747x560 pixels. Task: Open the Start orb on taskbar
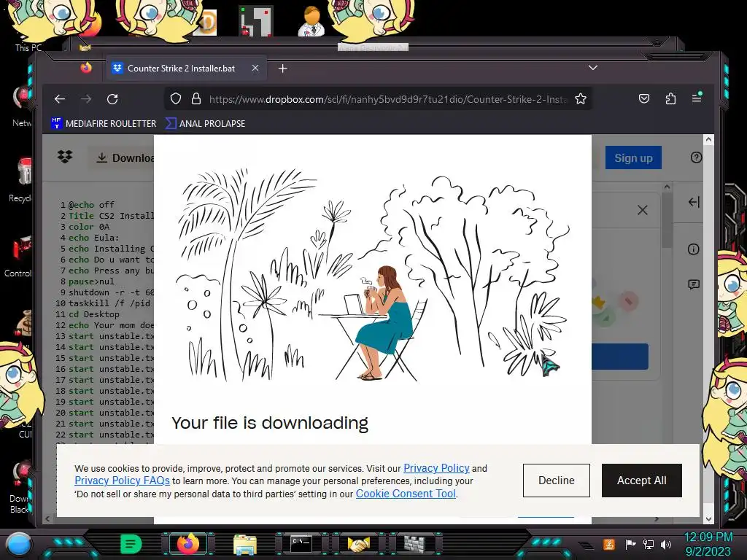pos(19,544)
